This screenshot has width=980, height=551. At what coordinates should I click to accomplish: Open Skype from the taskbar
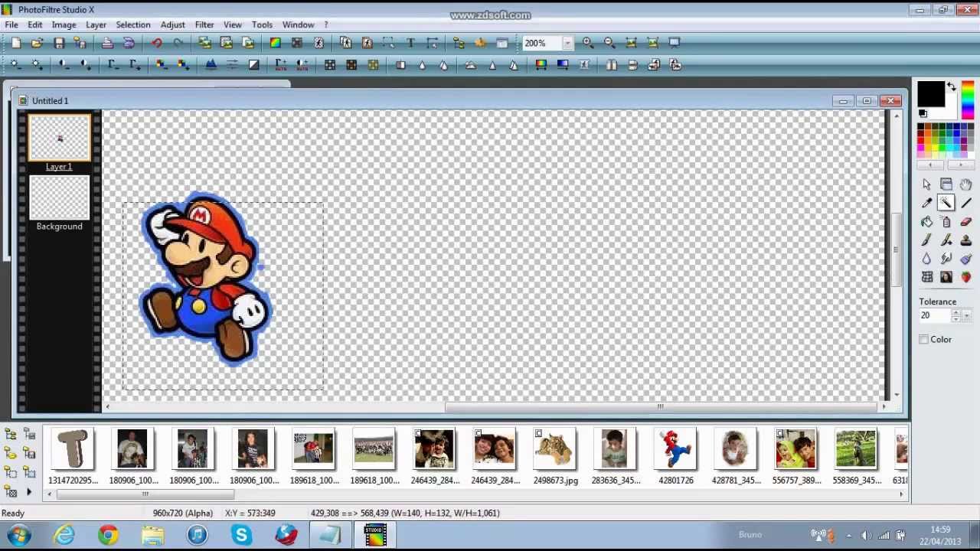point(241,534)
